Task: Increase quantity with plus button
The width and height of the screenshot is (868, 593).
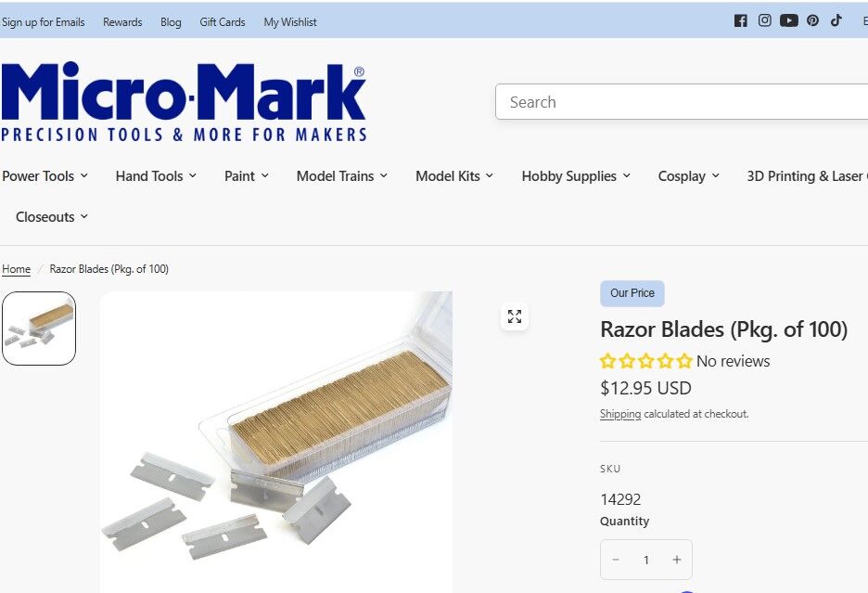Action: pyautogui.click(x=676, y=560)
